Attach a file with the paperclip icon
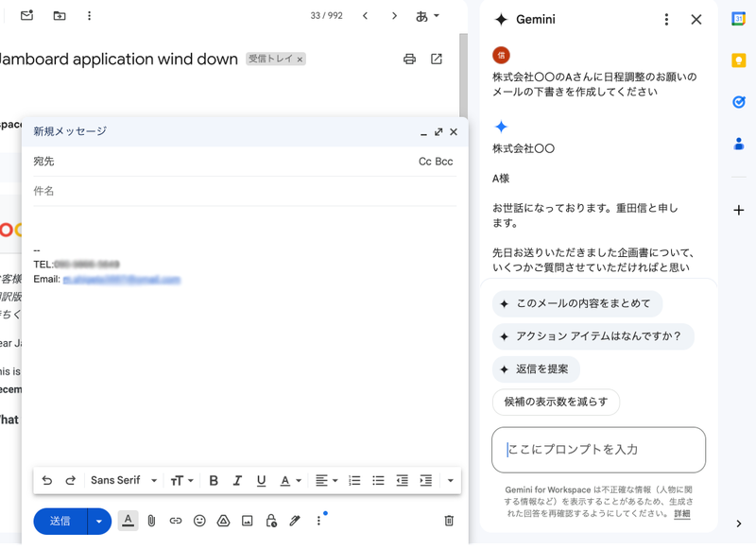The image size is (756, 549). tap(150, 521)
